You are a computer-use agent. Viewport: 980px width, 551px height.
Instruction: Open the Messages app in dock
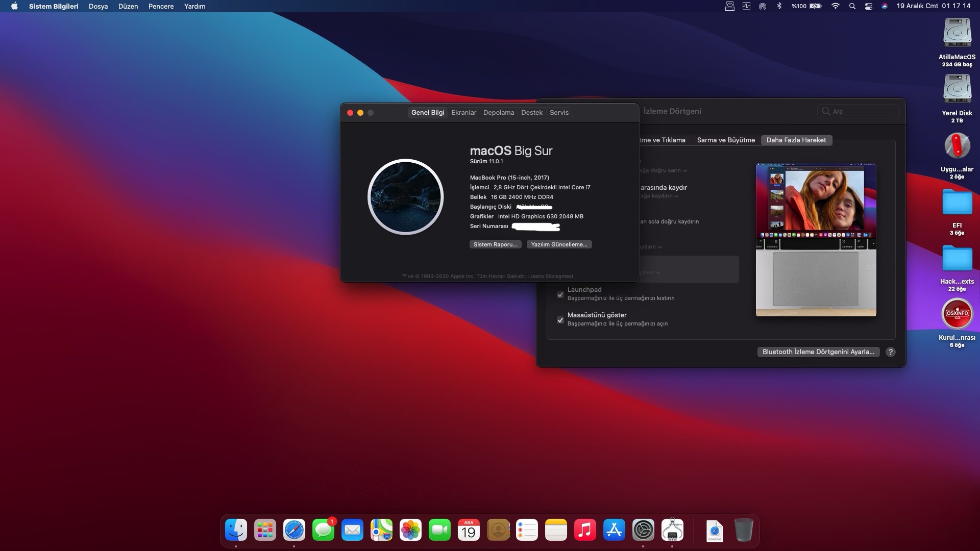[323, 530]
